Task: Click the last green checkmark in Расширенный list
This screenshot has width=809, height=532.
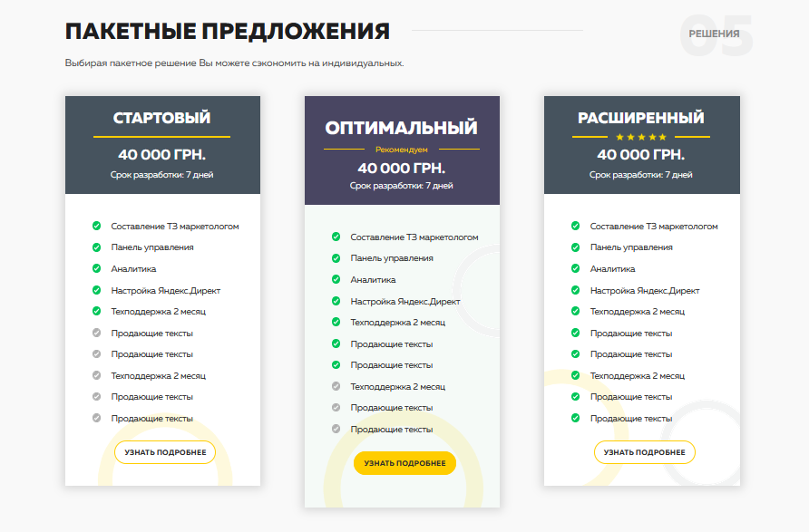Action: (576, 418)
